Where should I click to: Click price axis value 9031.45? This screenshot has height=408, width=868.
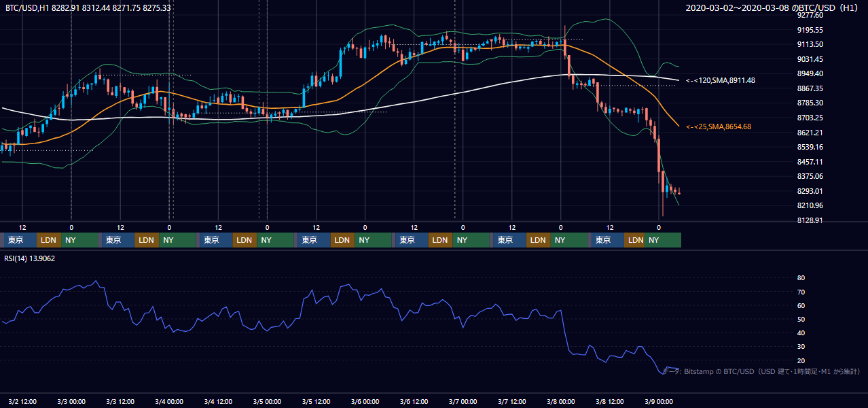(810, 59)
